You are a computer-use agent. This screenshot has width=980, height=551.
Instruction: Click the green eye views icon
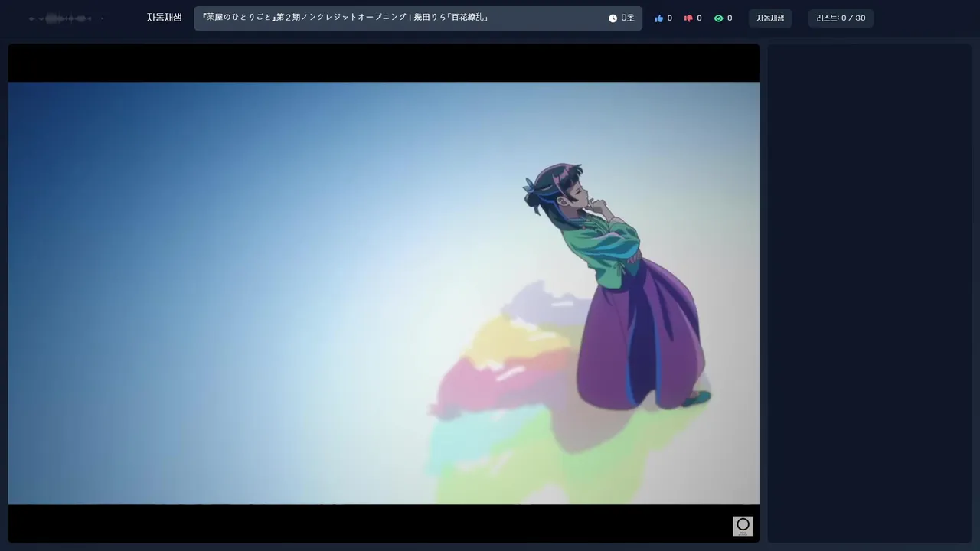pyautogui.click(x=718, y=18)
